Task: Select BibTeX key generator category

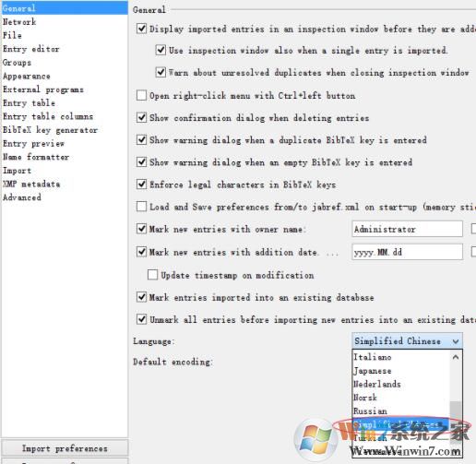Action: [x=50, y=130]
